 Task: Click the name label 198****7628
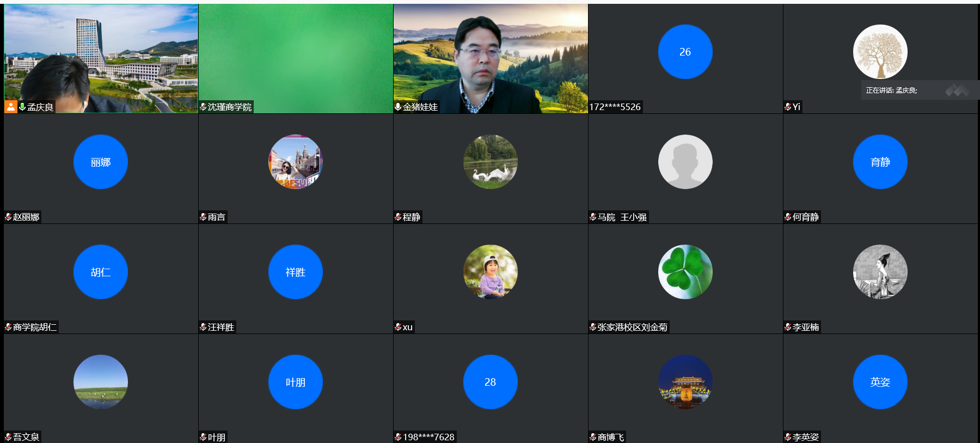point(428,437)
